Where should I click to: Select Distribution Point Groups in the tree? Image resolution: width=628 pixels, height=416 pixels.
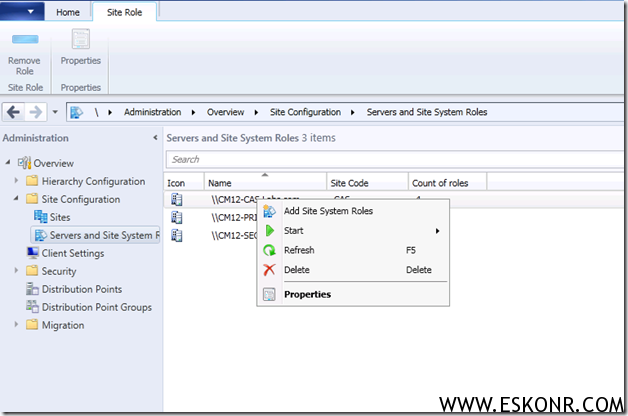point(97,307)
